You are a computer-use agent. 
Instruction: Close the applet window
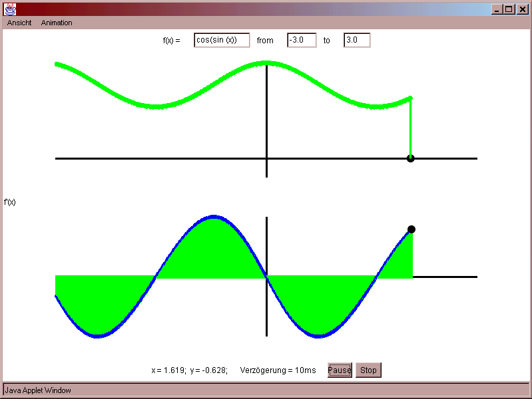[522, 9]
